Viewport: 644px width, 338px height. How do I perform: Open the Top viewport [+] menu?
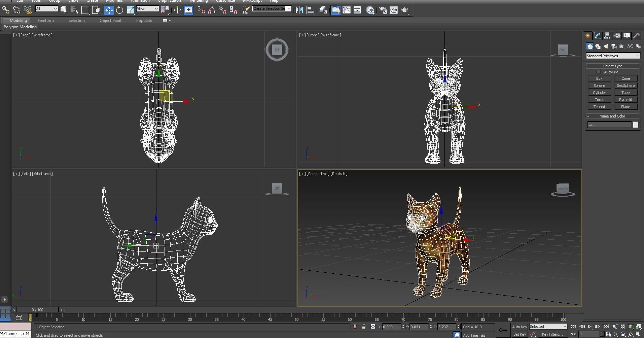[x=16, y=35]
